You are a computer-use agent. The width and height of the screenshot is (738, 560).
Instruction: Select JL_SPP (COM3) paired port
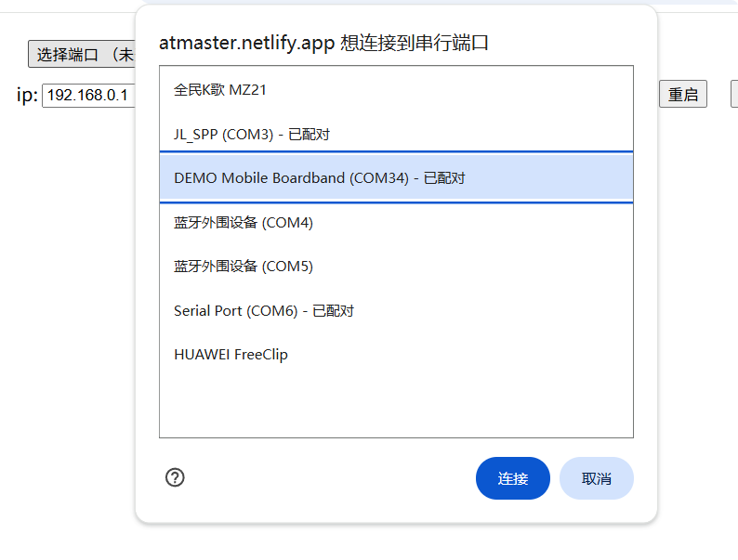point(396,134)
